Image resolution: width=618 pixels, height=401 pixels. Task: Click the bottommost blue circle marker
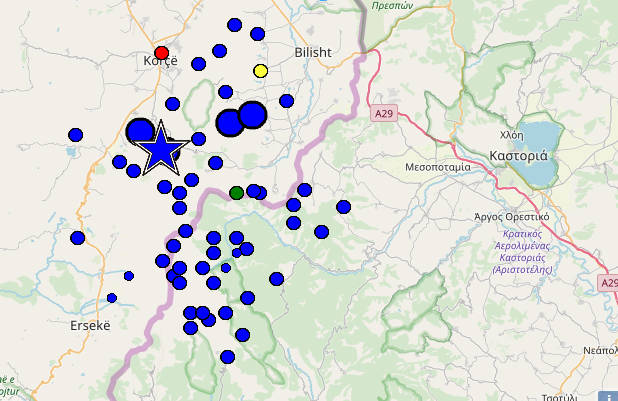tap(227, 357)
